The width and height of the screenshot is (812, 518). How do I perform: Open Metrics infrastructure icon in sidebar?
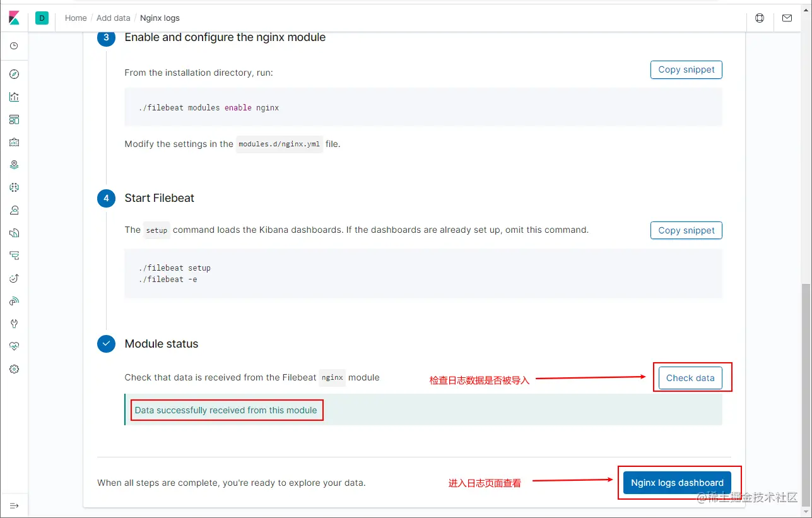(x=14, y=210)
